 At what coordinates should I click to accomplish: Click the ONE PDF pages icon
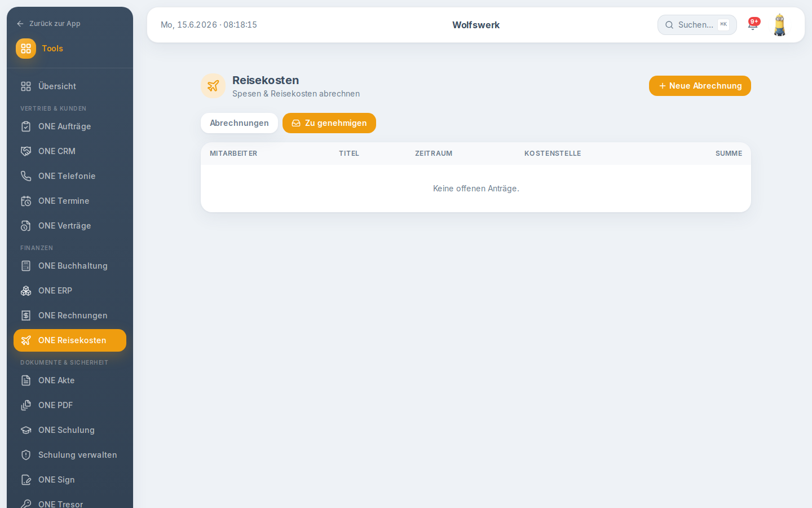(x=26, y=405)
